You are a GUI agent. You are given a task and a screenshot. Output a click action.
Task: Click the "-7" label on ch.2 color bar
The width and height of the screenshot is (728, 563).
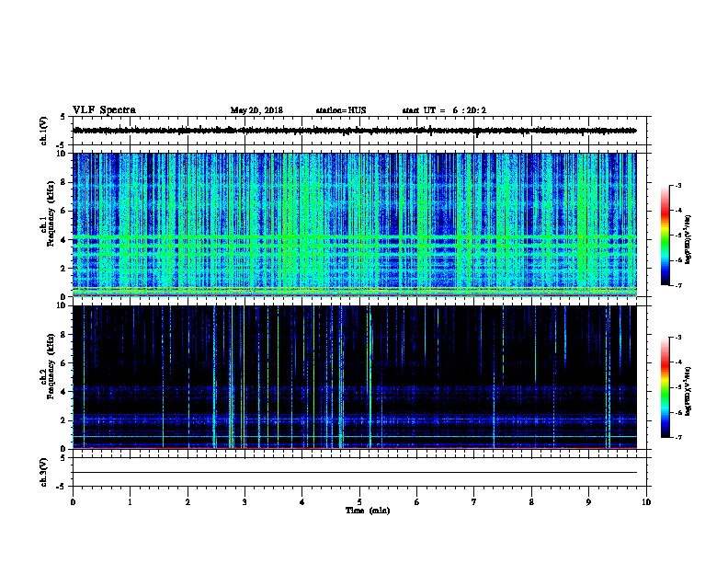(x=677, y=437)
